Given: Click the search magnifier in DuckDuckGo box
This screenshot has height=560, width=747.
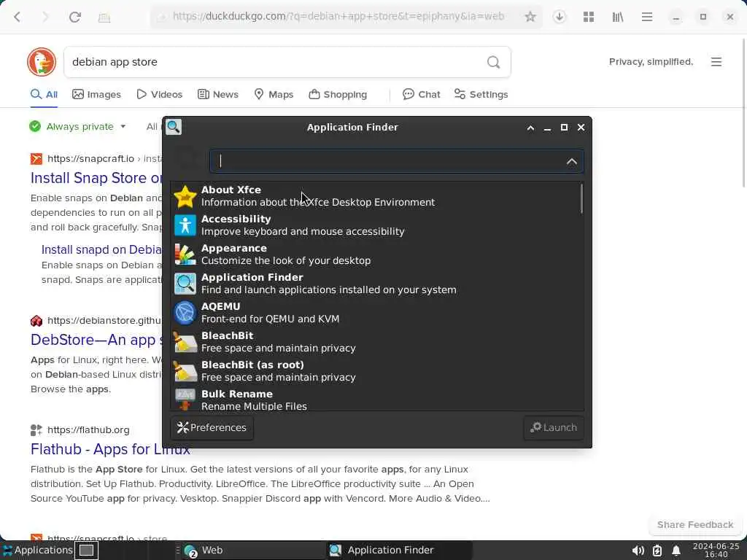Looking at the screenshot, I should [x=494, y=62].
